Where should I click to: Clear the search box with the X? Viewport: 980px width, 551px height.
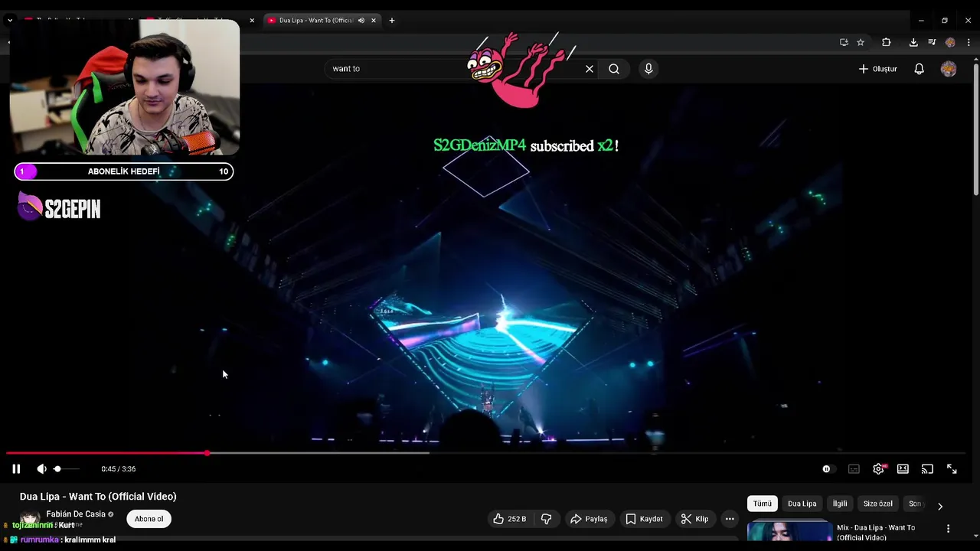click(590, 69)
